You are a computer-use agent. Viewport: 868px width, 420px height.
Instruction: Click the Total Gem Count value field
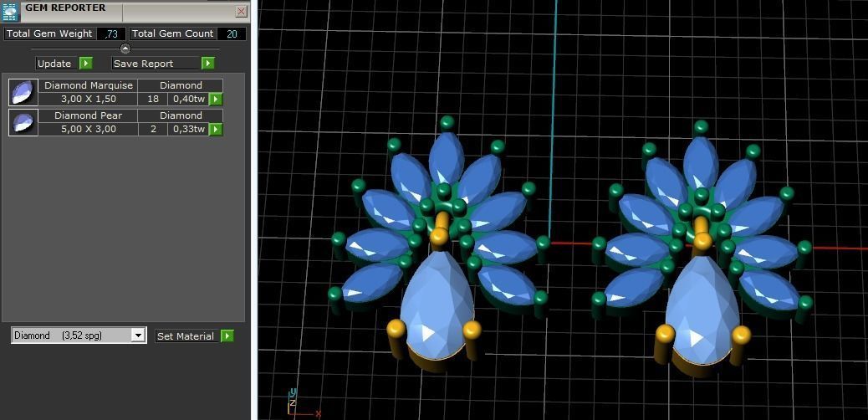coord(232,33)
